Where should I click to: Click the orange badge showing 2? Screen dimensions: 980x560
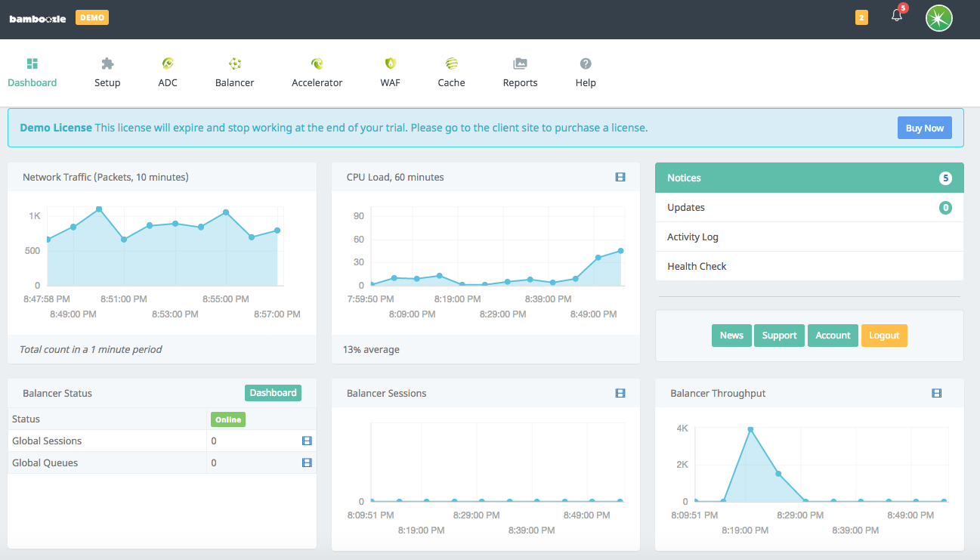(861, 17)
